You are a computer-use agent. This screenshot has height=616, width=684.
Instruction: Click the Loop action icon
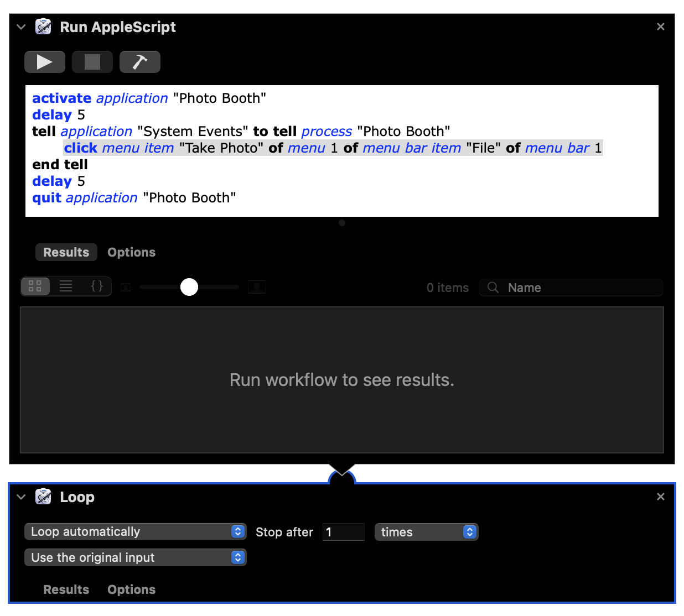point(44,497)
